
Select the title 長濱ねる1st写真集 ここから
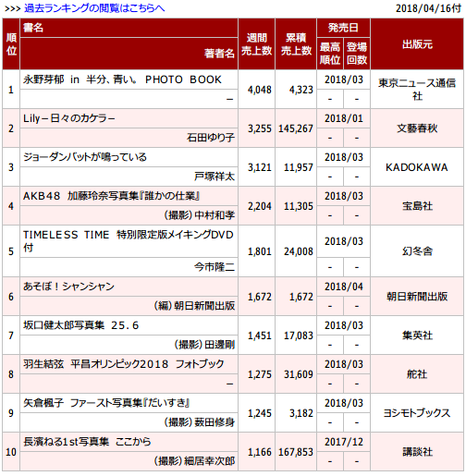click(x=87, y=442)
